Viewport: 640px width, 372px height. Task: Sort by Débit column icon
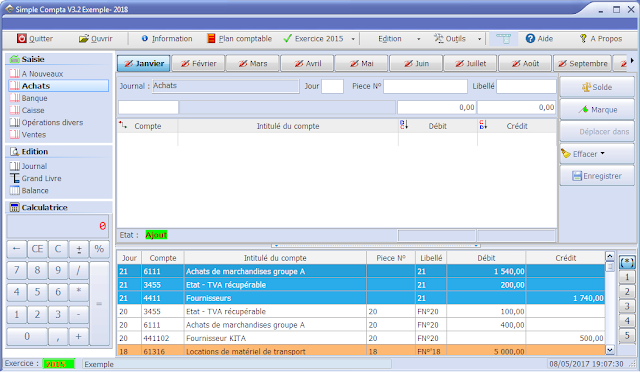(404, 125)
